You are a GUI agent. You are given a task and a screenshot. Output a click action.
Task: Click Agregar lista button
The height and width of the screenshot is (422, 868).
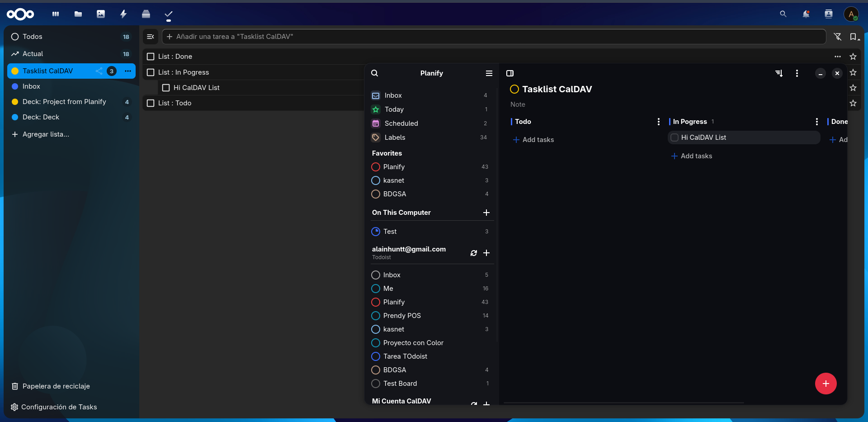[x=71, y=134]
